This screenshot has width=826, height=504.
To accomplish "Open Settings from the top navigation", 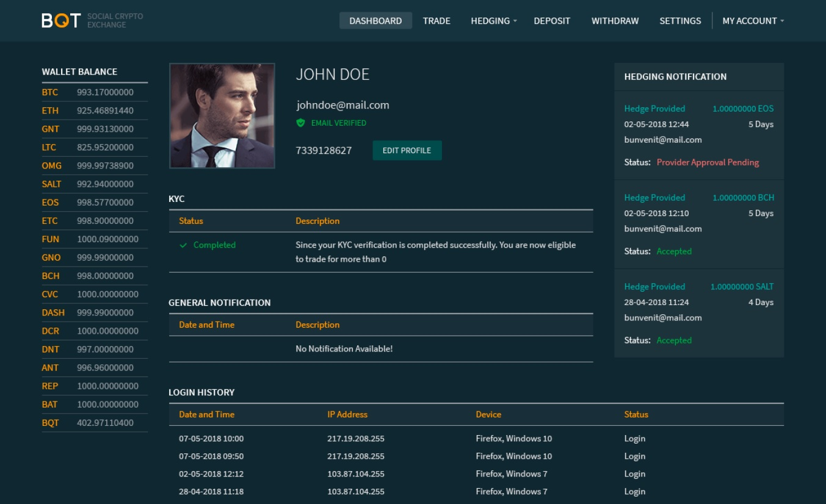I will tap(680, 21).
